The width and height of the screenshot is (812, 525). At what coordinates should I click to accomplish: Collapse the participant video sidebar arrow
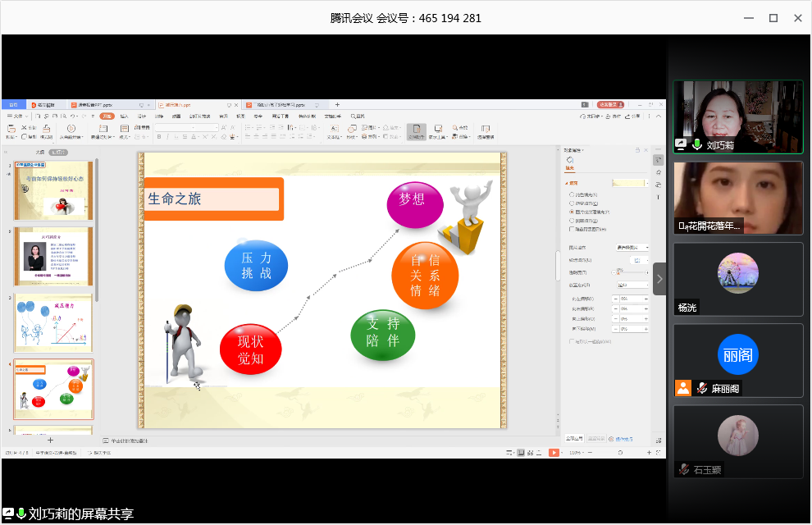[659, 279]
